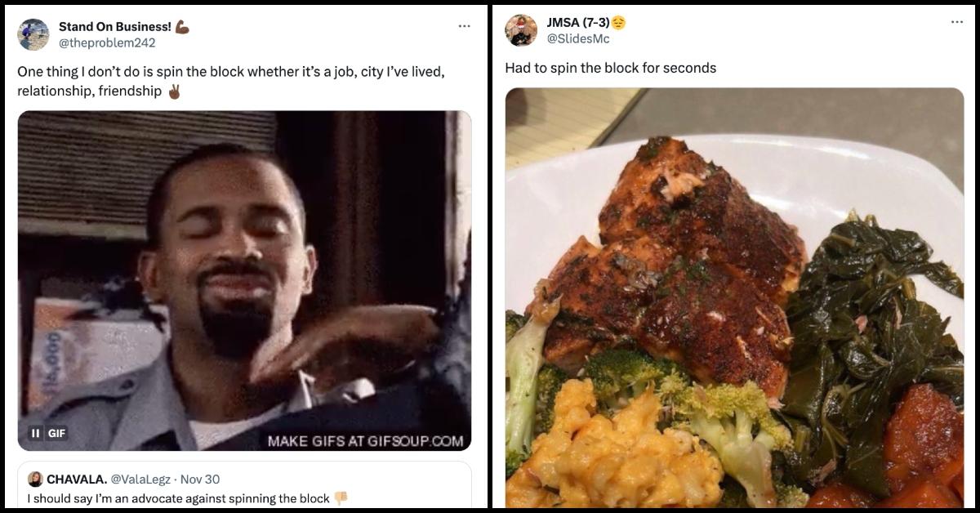
Task: Open the salmon plate food photo
Action: click(x=734, y=298)
